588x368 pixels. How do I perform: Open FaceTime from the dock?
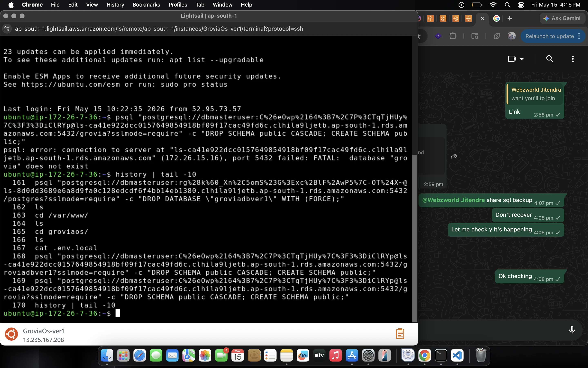[221, 356]
